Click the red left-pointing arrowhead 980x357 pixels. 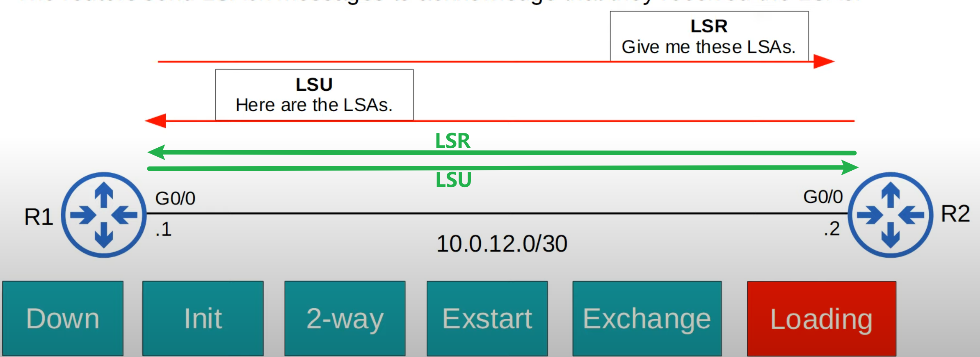[x=155, y=121]
